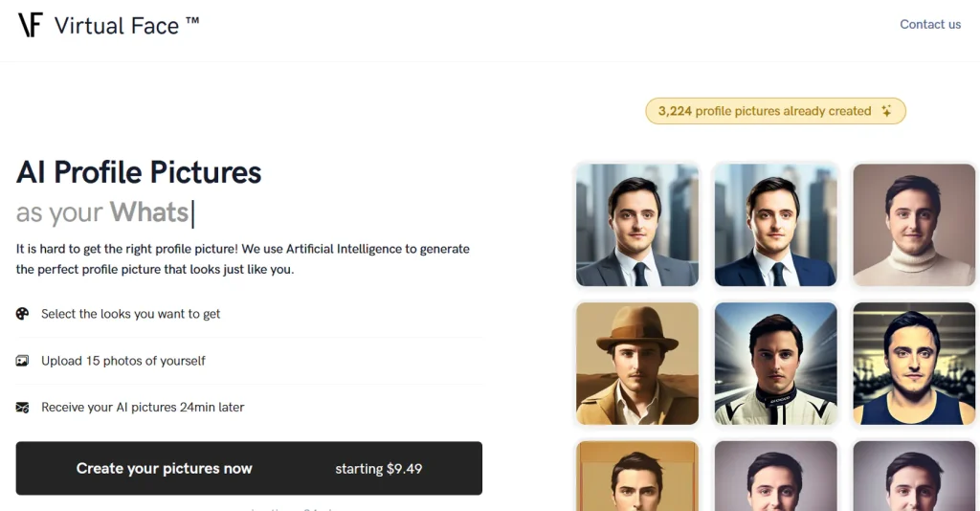Click the photo icon beside Upload 15 photos

pos(23,361)
